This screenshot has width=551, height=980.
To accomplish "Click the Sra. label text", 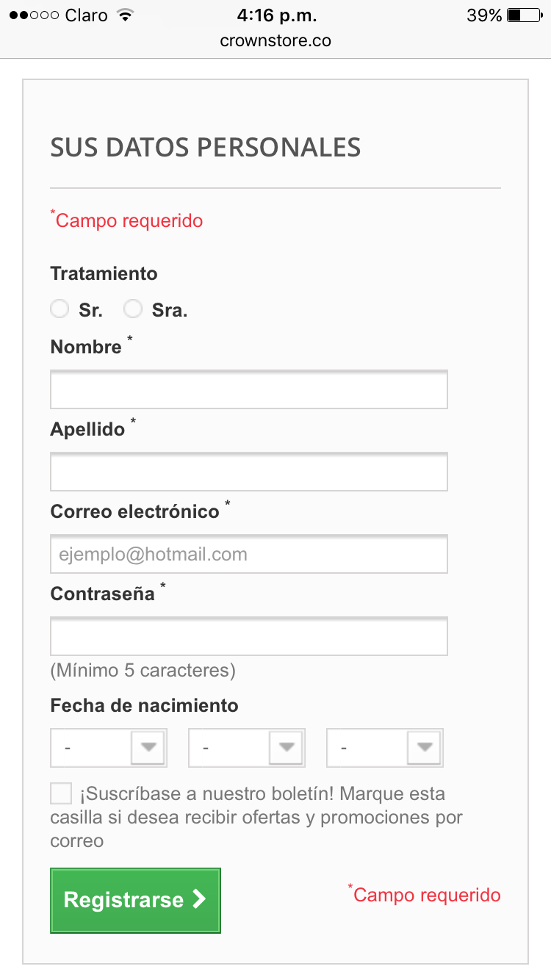I will coord(170,311).
